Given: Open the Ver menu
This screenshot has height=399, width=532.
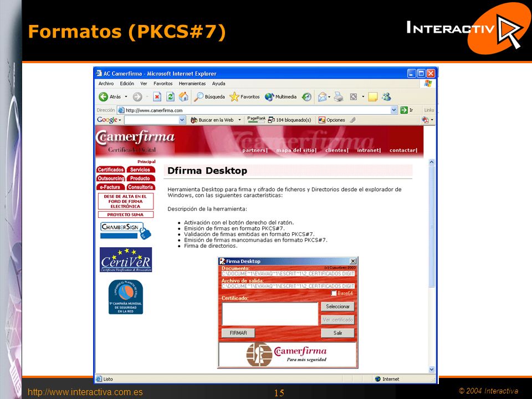Looking at the screenshot, I should pyautogui.click(x=144, y=84).
